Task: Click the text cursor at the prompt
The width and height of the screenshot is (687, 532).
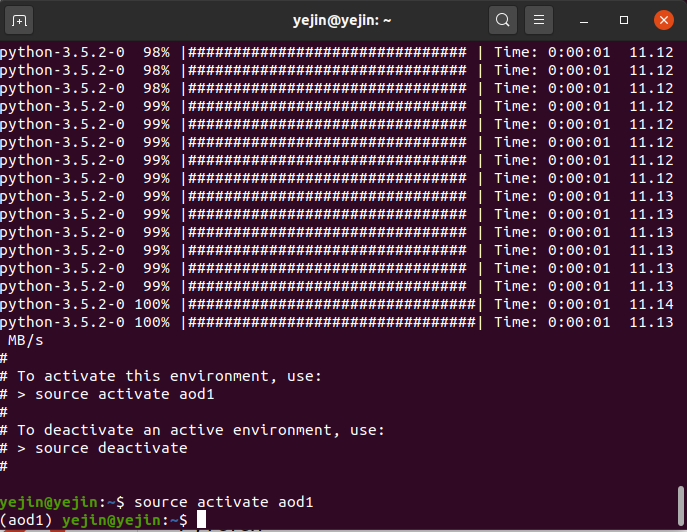Action: (x=201, y=520)
